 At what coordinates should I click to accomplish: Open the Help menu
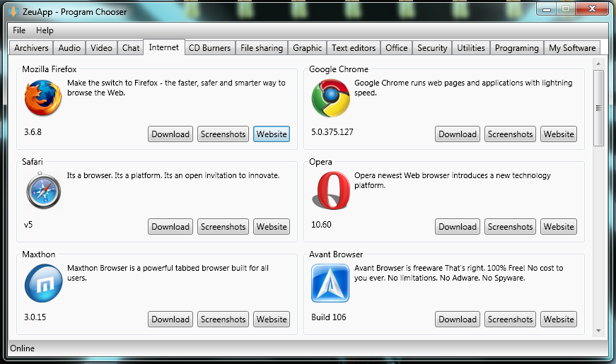(x=45, y=30)
